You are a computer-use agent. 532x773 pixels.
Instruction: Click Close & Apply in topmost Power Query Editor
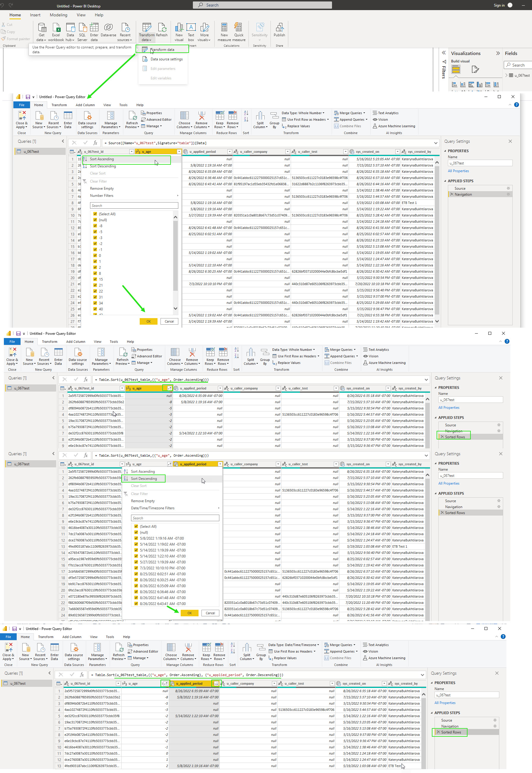[22, 120]
